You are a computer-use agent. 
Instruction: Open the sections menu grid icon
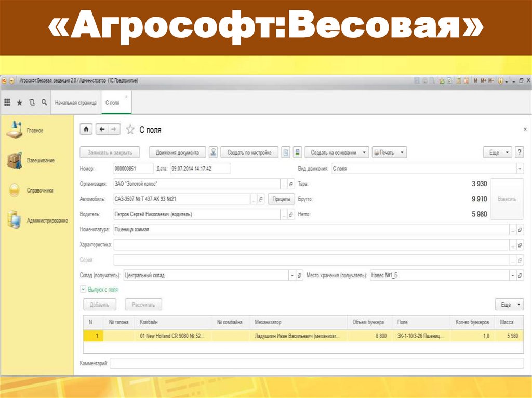7,102
